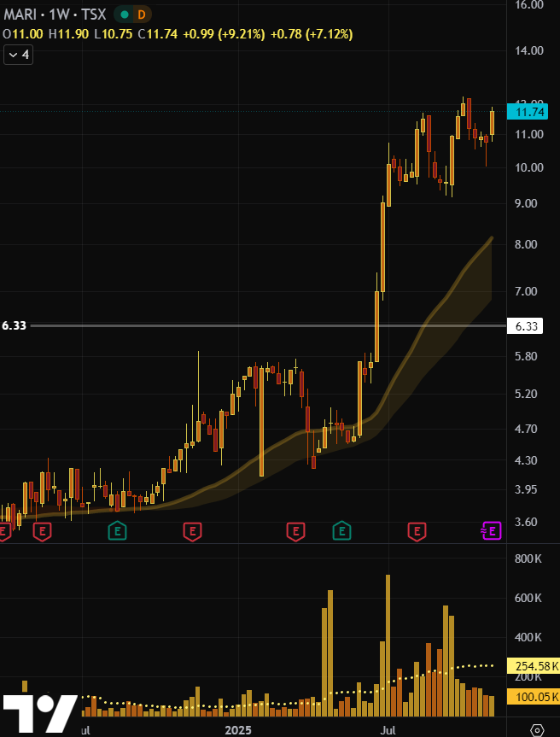Click the red earnings marker after Jul label
This screenshot has height=737, width=560.
[x=417, y=531]
